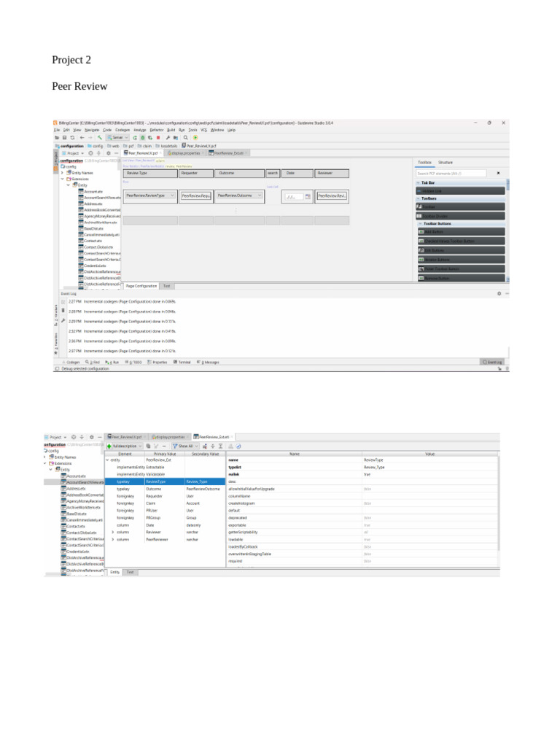Click the Reviewer column header
The image size is (560, 747).
click(332, 174)
